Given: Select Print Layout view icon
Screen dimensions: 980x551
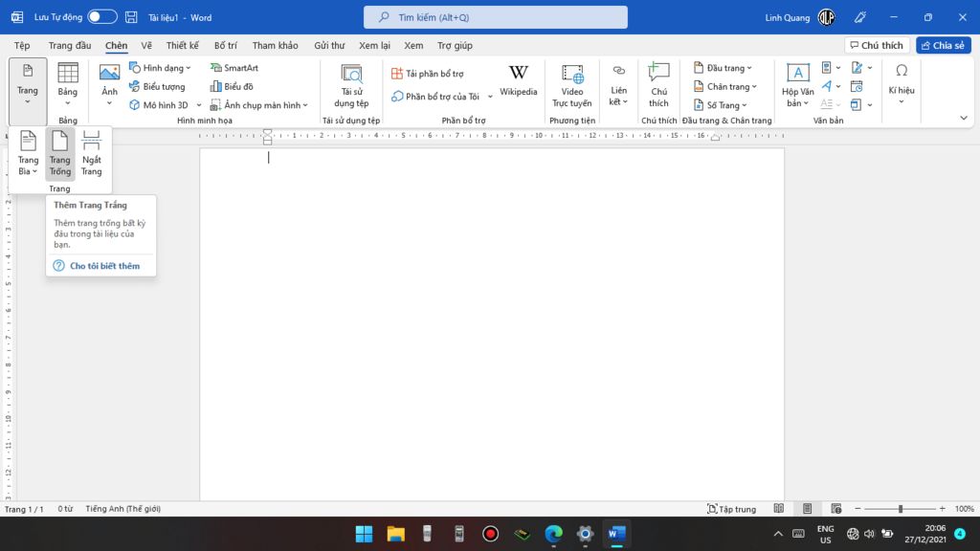Looking at the screenshot, I should 808,509.
